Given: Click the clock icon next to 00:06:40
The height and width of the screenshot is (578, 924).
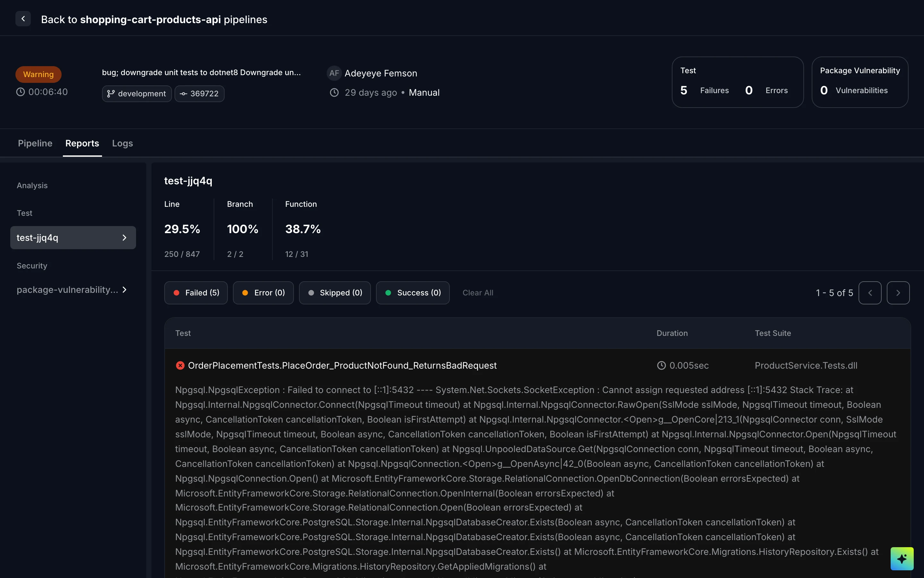Looking at the screenshot, I should 20,92.
